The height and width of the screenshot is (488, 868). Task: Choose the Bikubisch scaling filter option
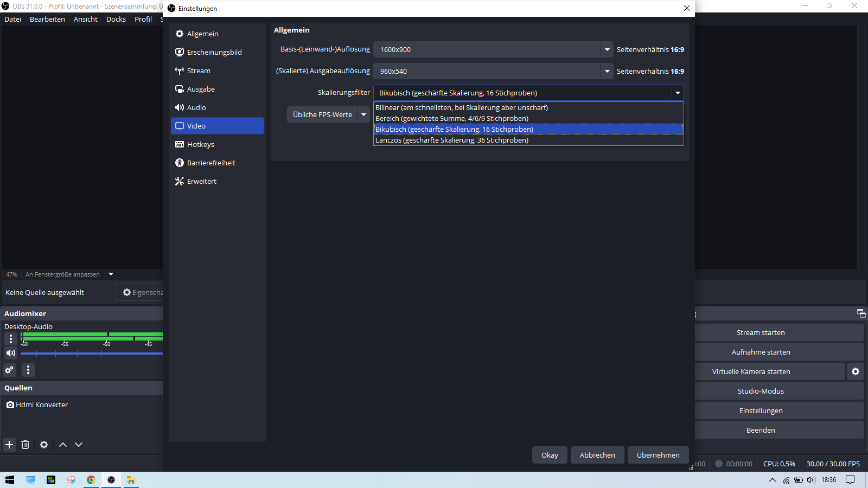(x=528, y=129)
